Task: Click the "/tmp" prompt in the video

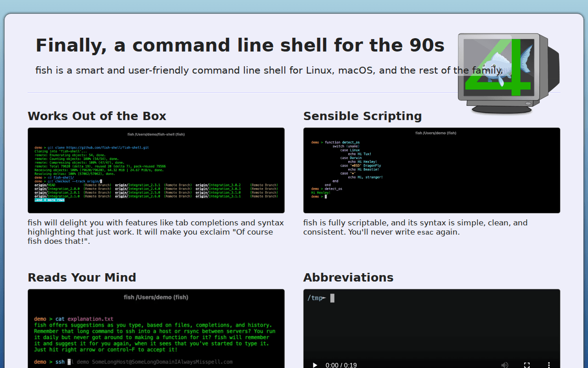Action: pos(316,298)
